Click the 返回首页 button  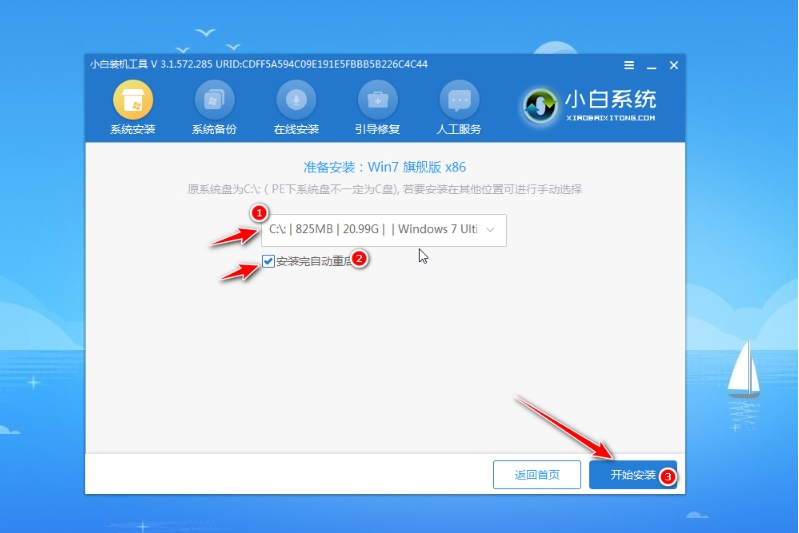click(x=537, y=475)
